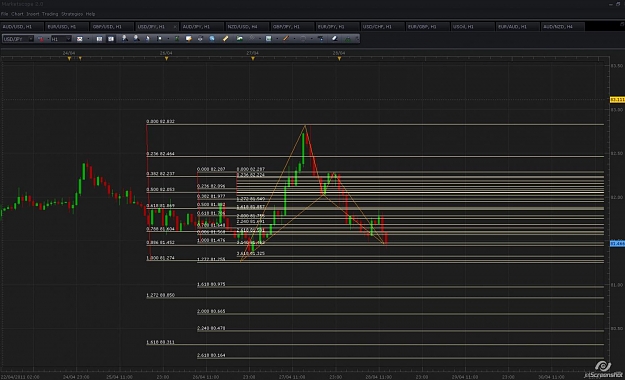Image resolution: width=625 pixels, height=380 pixels.
Task: Switch to the EUR/AUD, H1 chart tab
Action: pos(517,27)
